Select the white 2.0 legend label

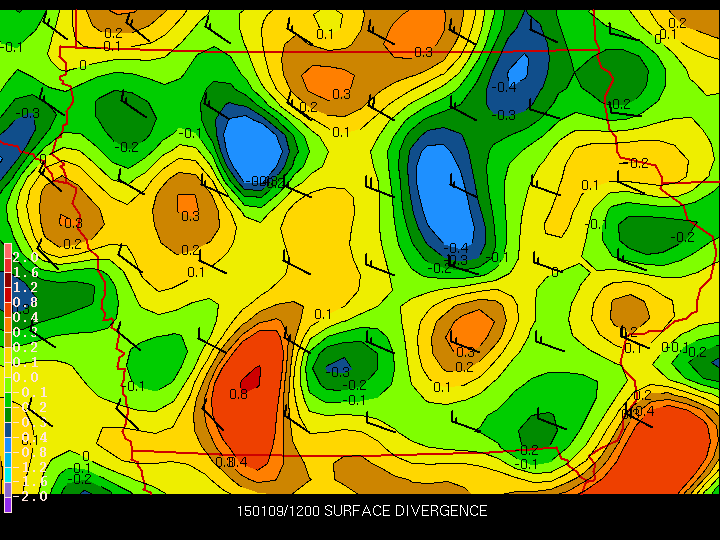coord(25,258)
